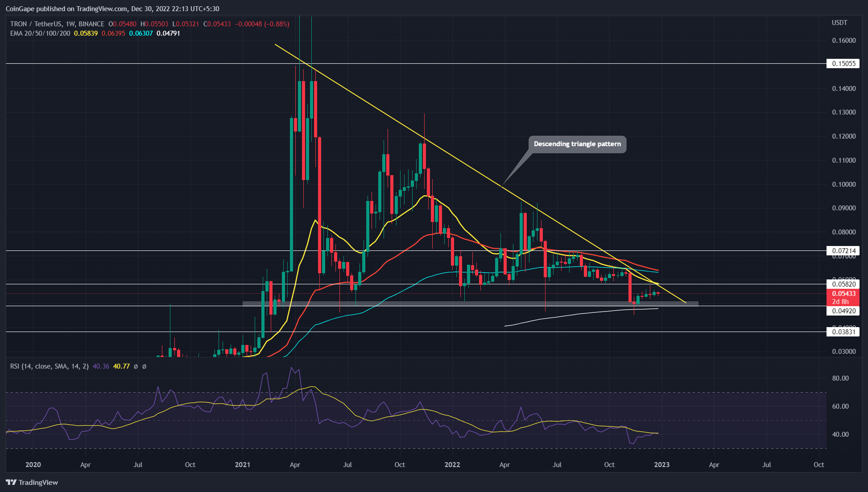Click the -0.88% change value in legend
The width and height of the screenshot is (868, 492).
[277, 24]
